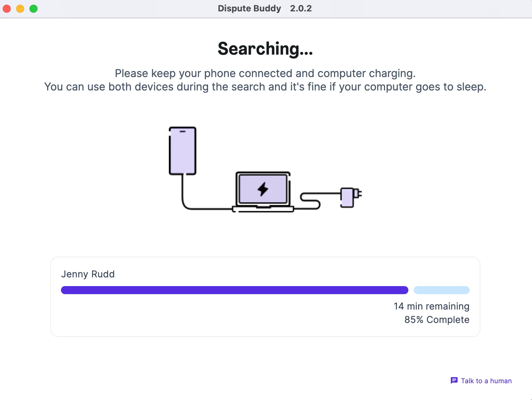
Task: Select the 2.0.2 version label
Action: click(301, 8)
